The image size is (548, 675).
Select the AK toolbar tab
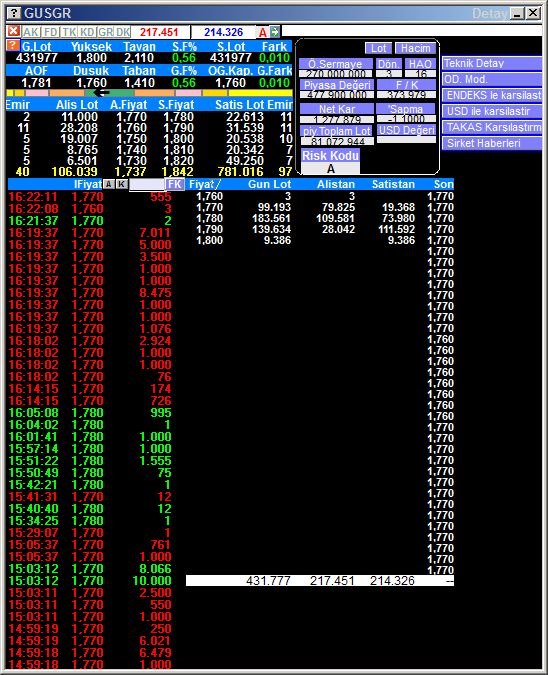31,32
